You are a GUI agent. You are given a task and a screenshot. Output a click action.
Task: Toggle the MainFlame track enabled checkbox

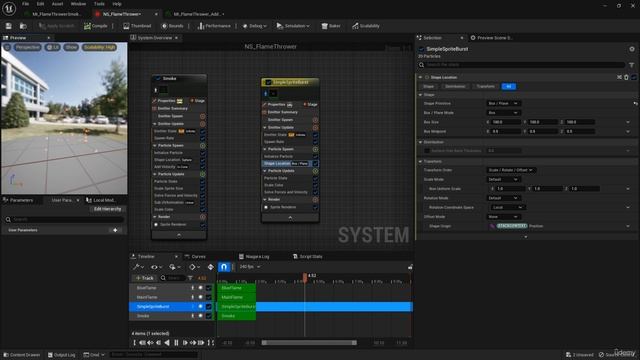pyautogui.click(x=209, y=297)
